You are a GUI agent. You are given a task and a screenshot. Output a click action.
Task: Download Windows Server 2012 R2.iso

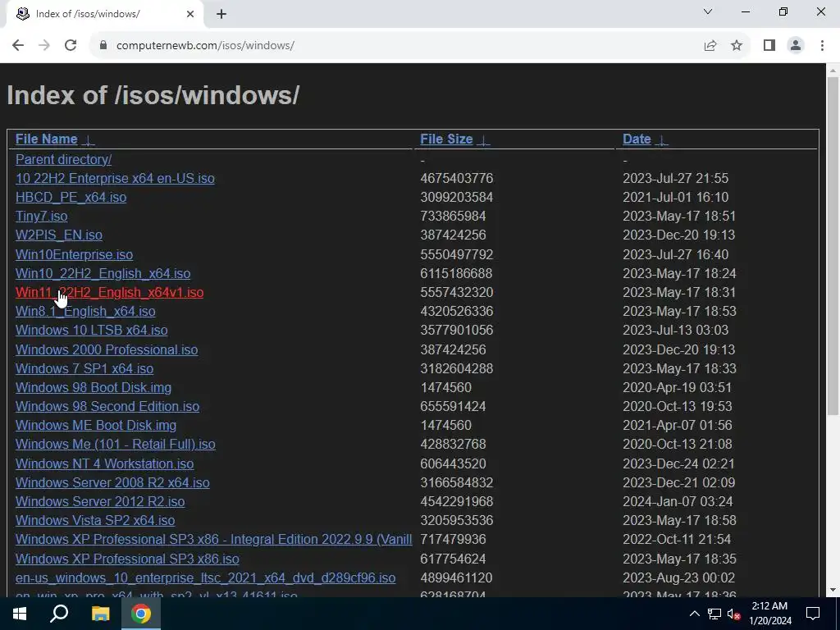pos(100,501)
